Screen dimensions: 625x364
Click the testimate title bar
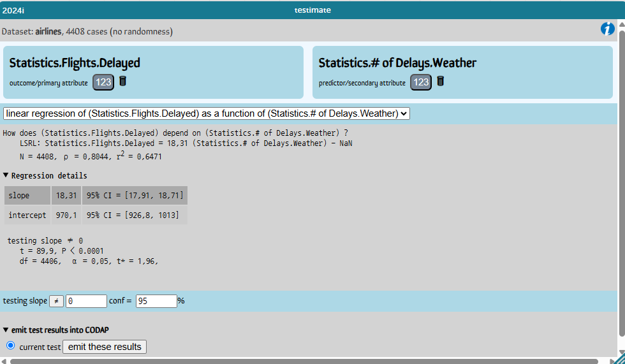coord(312,10)
